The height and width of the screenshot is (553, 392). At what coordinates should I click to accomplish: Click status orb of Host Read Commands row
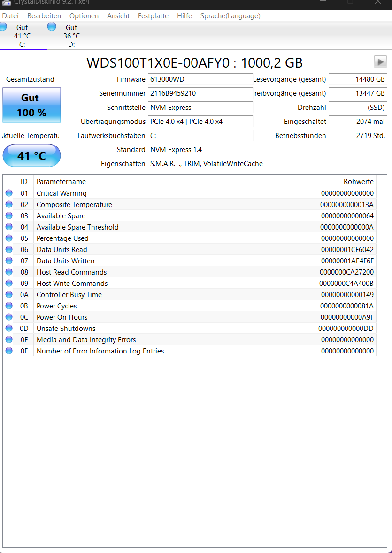[x=9, y=272]
